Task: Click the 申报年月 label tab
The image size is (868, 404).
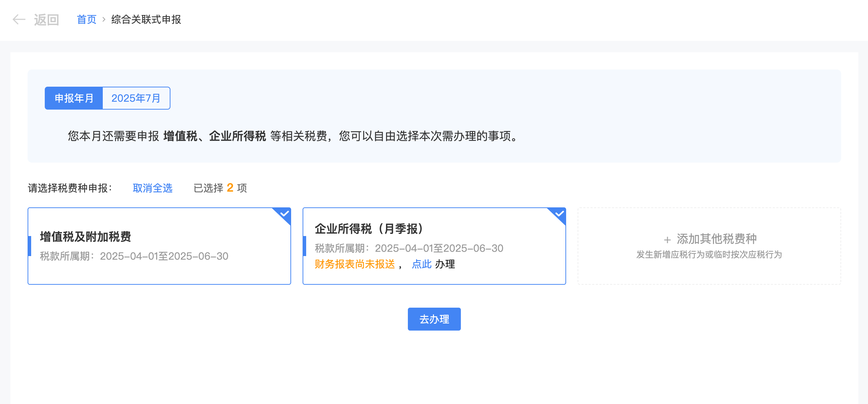Action: pyautogui.click(x=74, y=98)
